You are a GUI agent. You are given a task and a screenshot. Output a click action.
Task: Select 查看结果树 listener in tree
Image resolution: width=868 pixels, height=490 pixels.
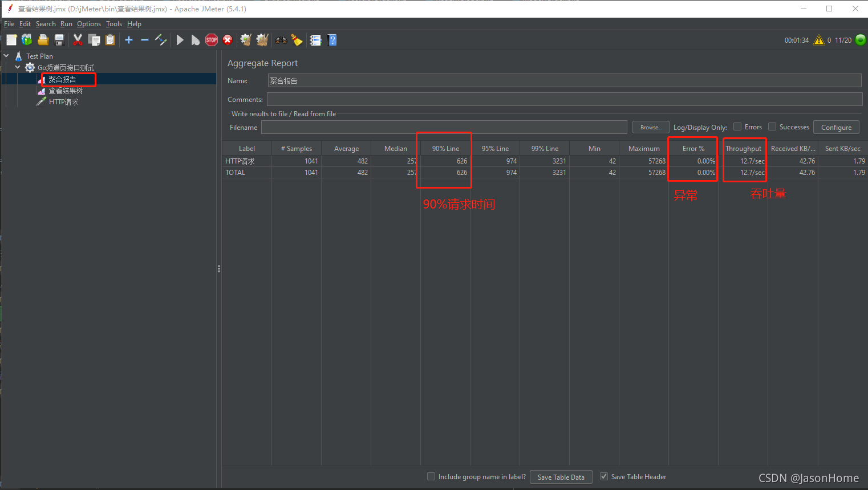[66, 91]
